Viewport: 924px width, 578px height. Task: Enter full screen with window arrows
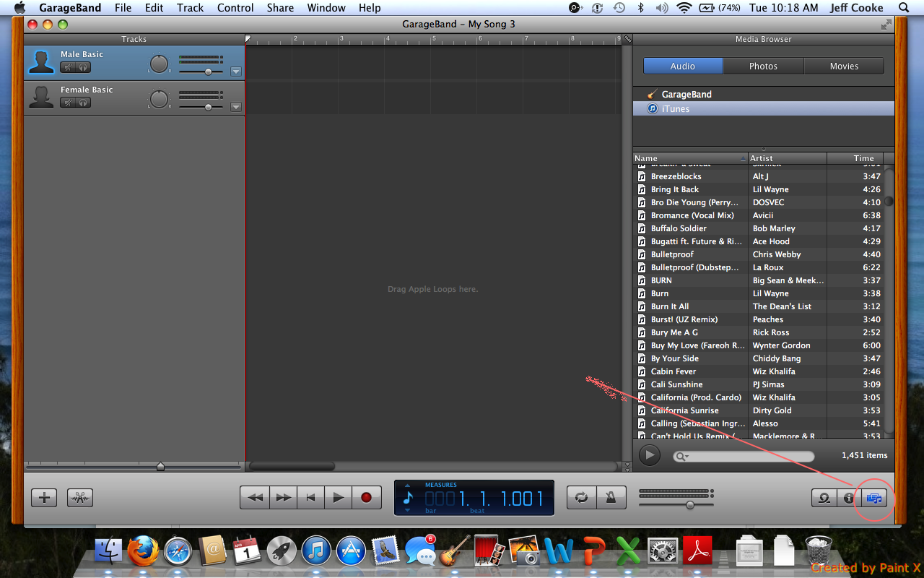886,24
